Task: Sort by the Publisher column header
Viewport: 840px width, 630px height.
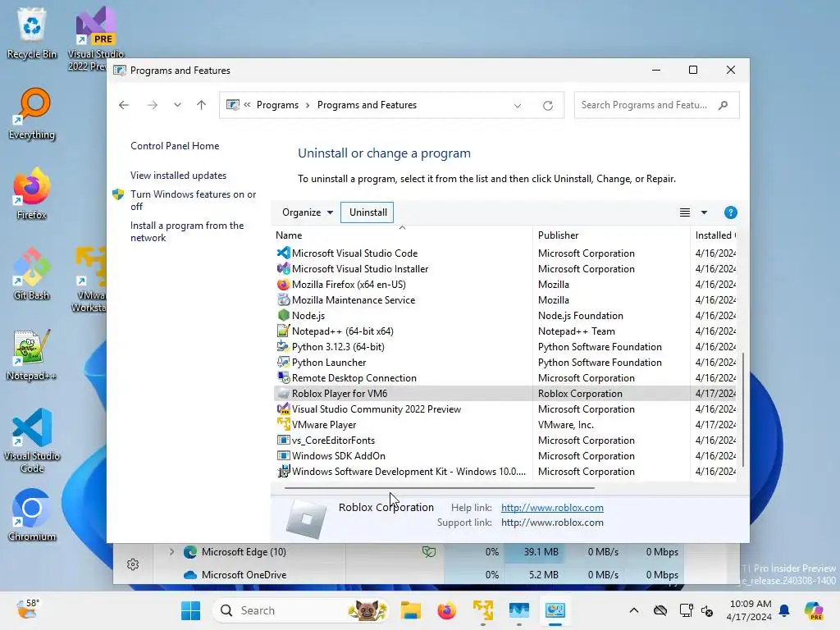Action: point(611,235)
